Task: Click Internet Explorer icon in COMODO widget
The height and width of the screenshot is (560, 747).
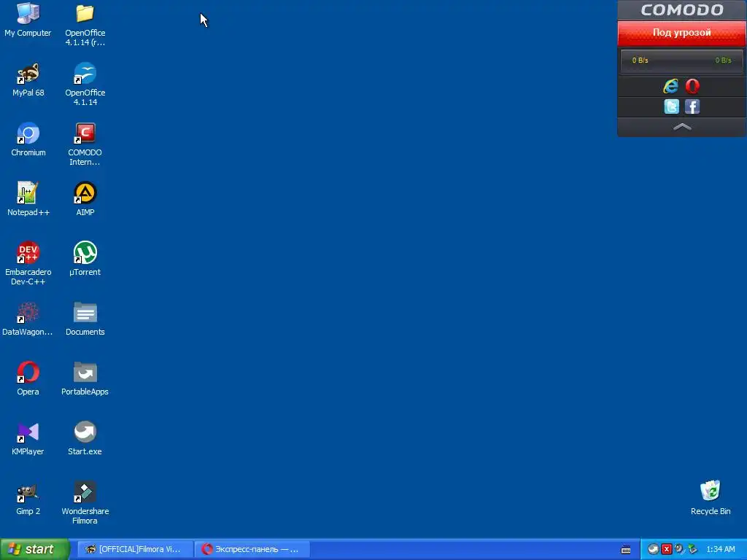Action: pos(671,86)
